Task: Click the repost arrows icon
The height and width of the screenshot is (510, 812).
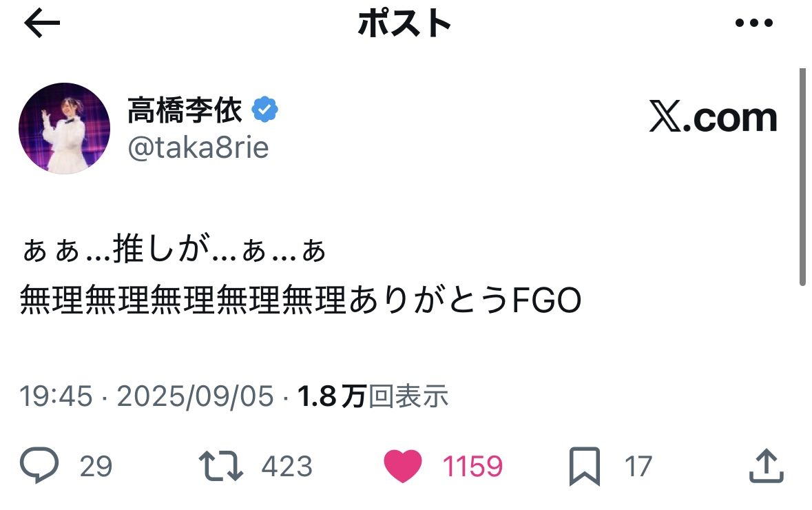Action: [x=220, y=467]
